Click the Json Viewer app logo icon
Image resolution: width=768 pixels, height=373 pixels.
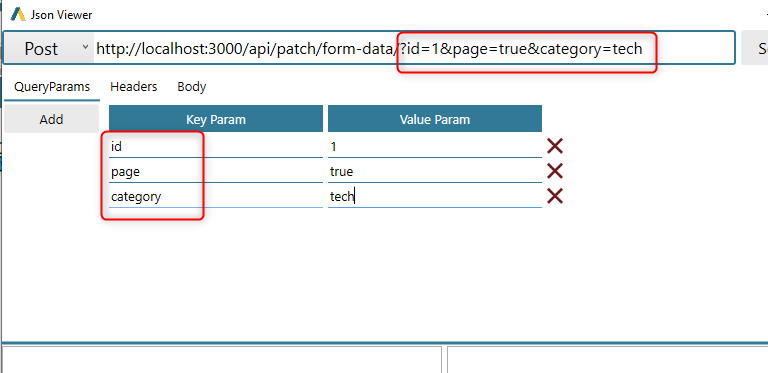click(18, 14)
